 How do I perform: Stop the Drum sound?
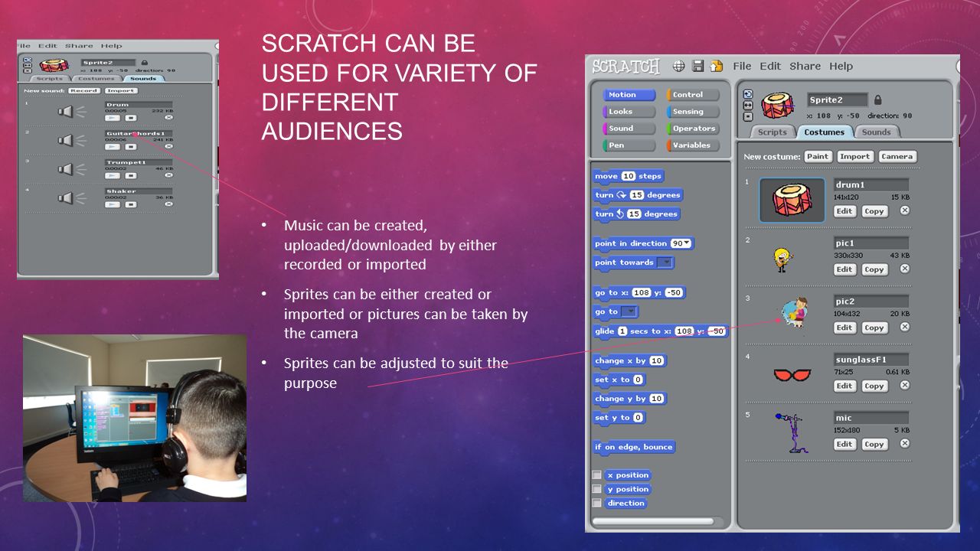[130, 118]
